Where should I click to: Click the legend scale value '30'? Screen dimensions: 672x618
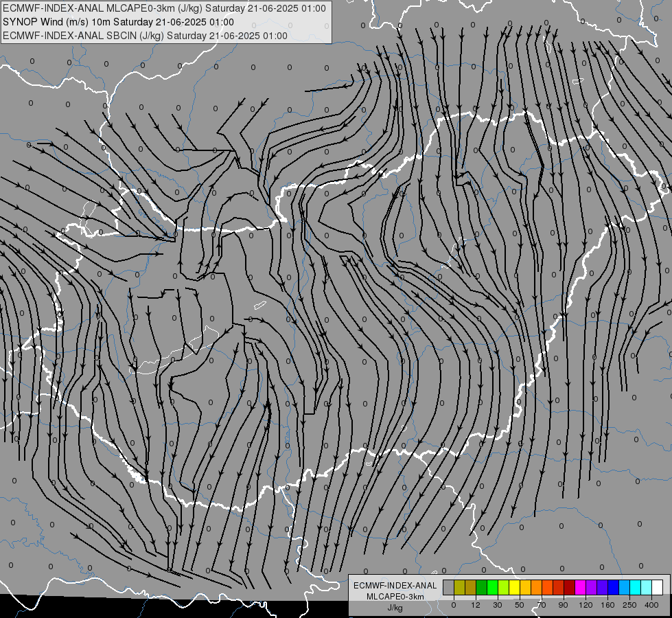[x=498, y=605]
